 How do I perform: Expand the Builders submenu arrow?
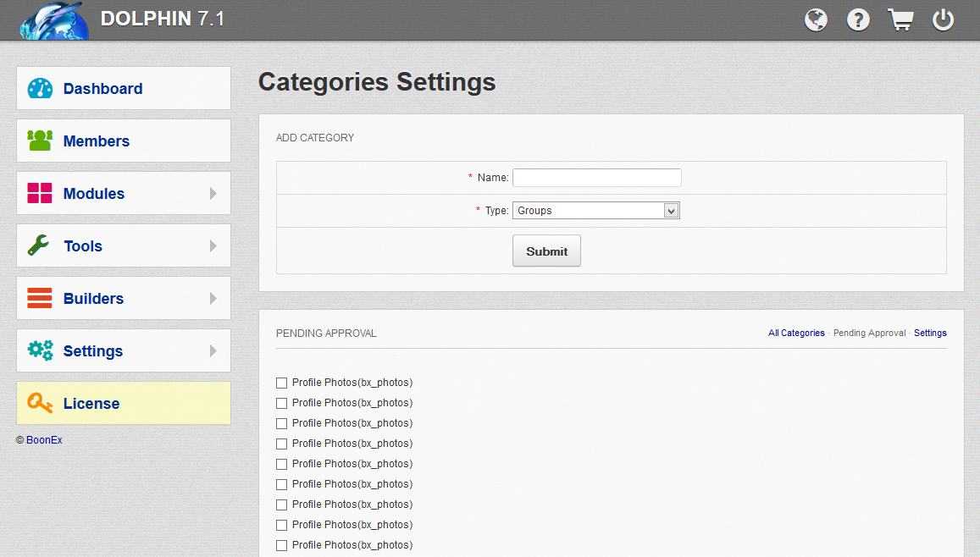coord(213,299)
